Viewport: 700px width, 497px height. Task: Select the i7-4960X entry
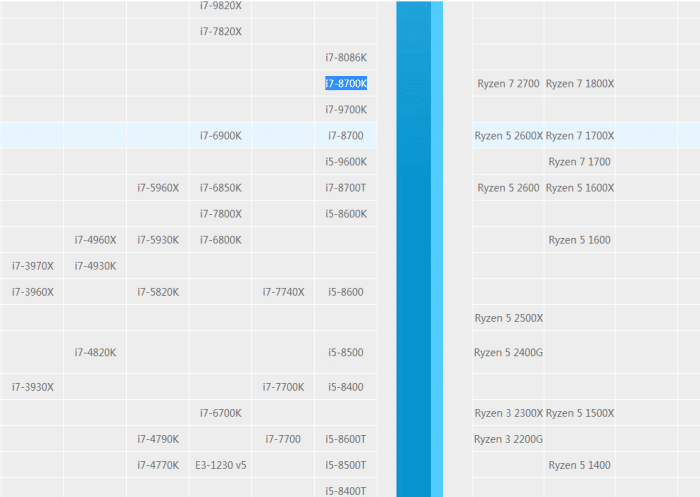click(95, 240)
